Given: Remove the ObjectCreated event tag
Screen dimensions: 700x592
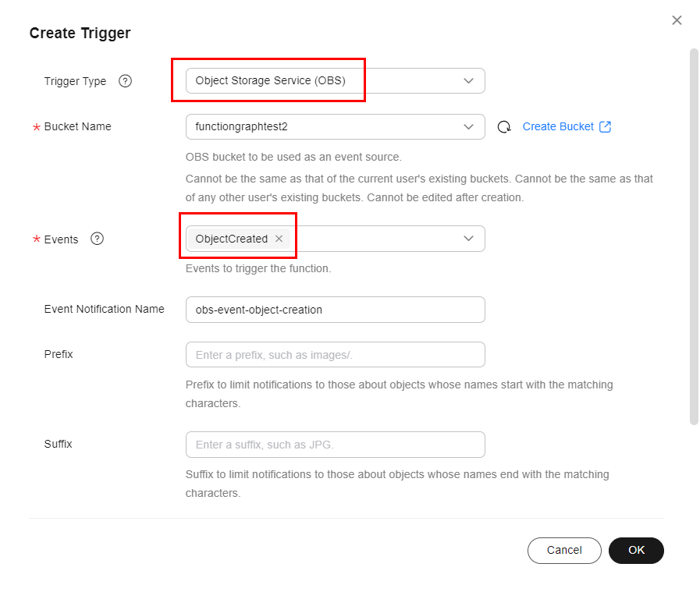Looking at the screenshot, I should tap(279, 239).
